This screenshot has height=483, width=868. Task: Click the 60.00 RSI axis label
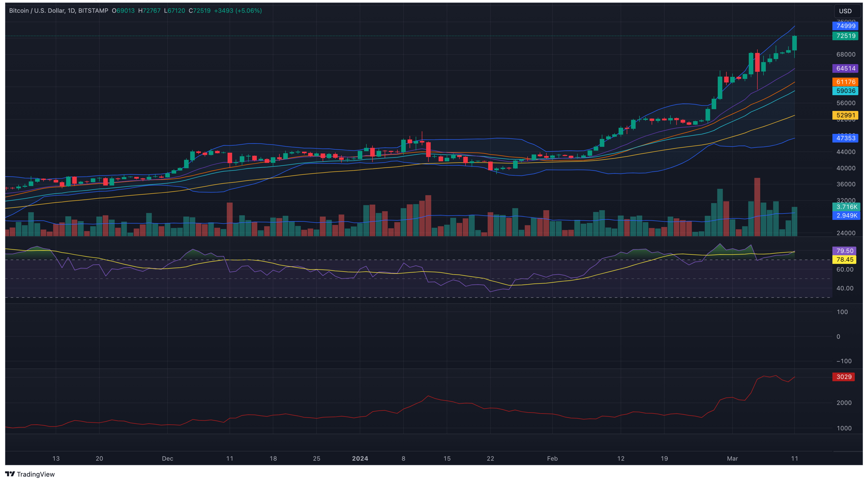coord(845,270)
